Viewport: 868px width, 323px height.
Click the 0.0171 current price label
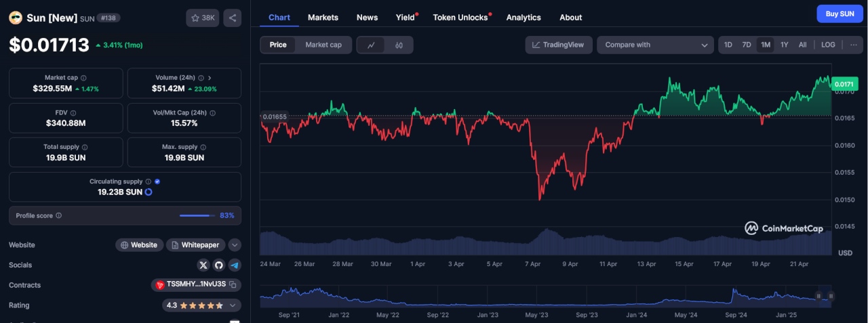tap(844, 84)
